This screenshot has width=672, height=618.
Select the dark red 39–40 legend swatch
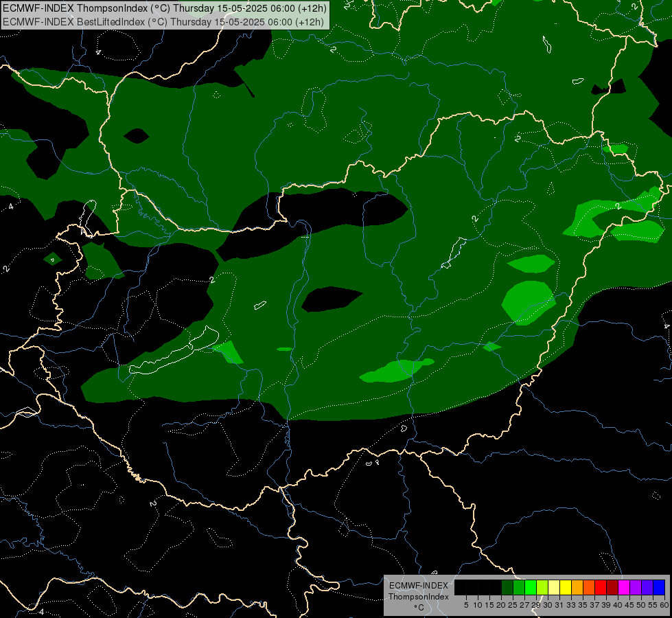(x=612, y=587)
